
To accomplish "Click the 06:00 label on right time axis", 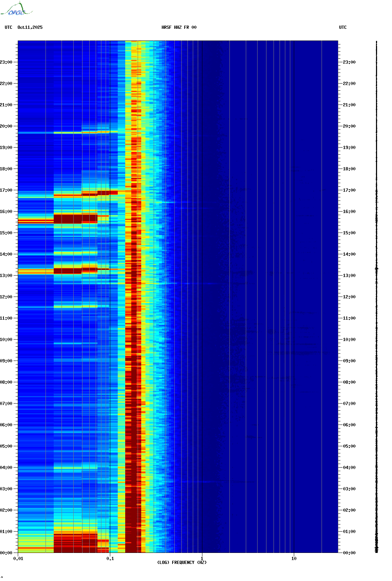I will (349, 425).
